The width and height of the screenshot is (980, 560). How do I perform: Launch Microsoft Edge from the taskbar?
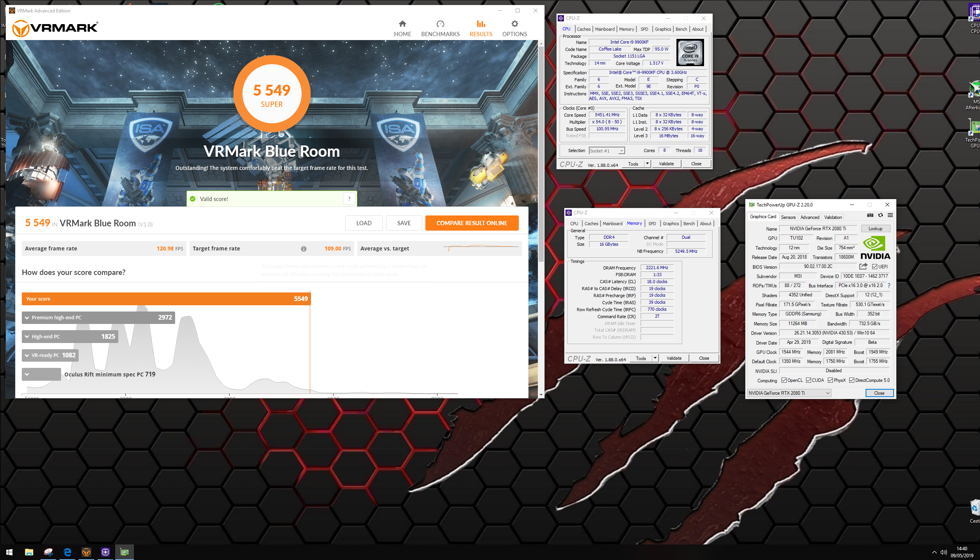[67, 552]
